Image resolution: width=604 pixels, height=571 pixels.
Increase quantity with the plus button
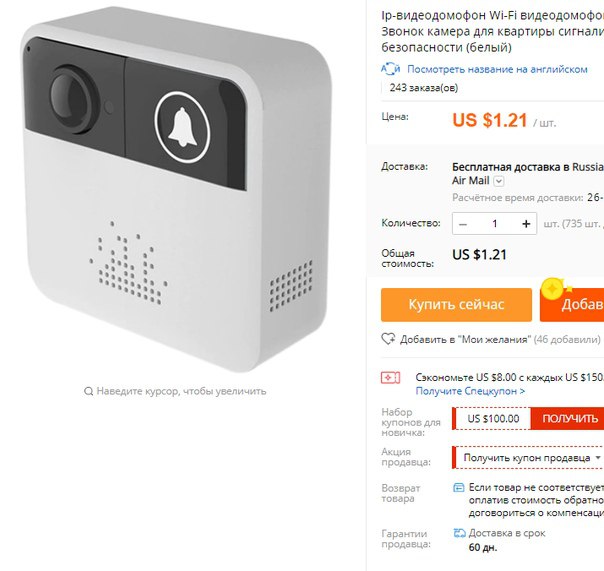point(526,224)
